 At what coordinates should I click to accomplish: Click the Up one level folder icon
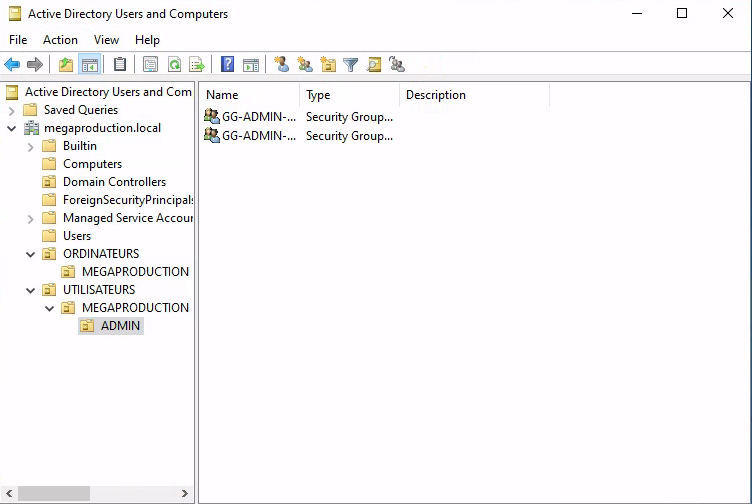66,65
